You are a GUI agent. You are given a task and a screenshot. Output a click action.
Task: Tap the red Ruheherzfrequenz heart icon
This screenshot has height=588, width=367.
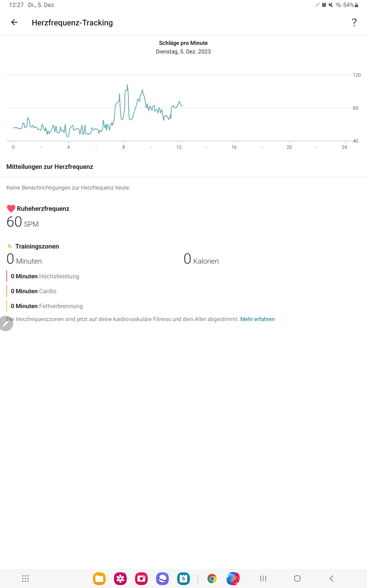[11, 209]
